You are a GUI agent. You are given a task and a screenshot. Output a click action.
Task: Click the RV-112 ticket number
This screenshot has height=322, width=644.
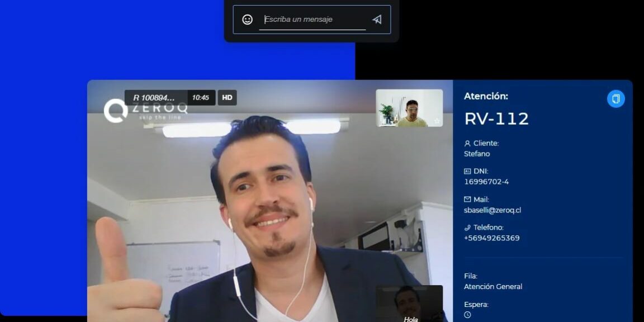pos(496,119)
